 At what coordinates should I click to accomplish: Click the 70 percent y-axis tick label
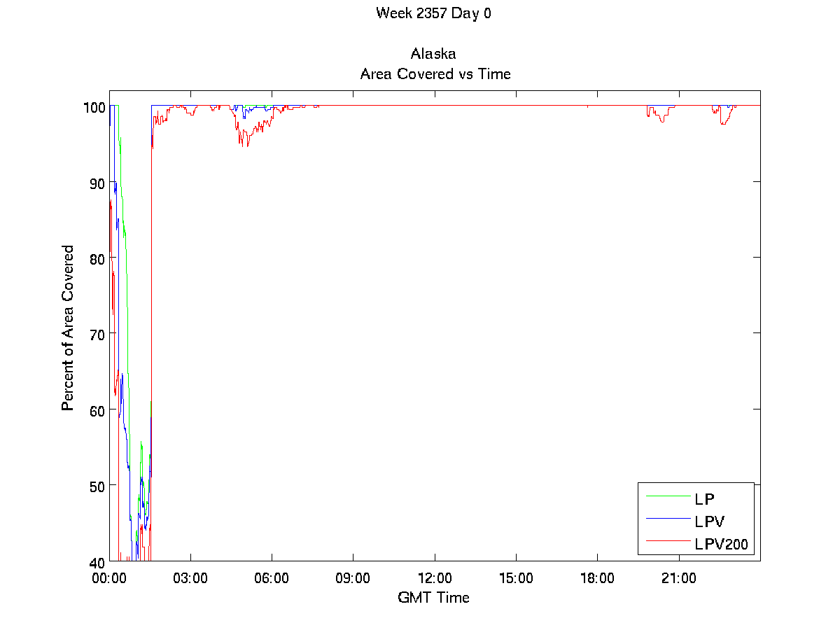97,334
